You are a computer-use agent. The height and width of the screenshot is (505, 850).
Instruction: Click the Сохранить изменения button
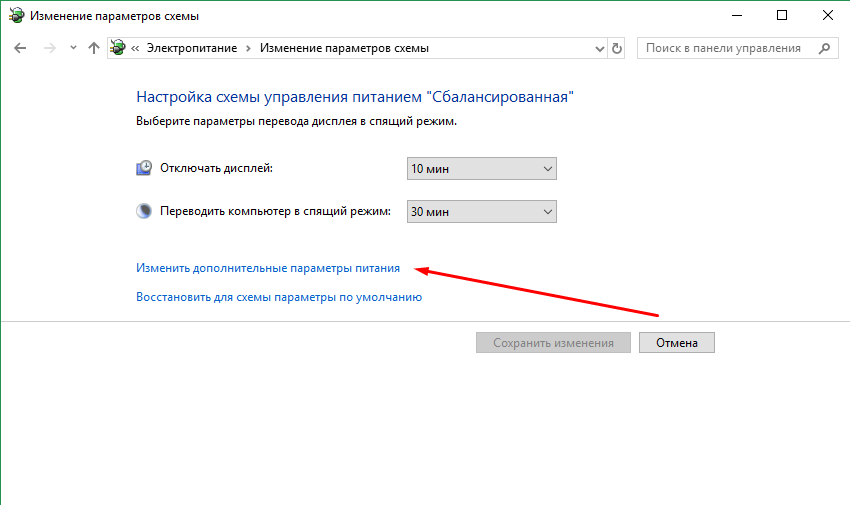pos(553,342)
